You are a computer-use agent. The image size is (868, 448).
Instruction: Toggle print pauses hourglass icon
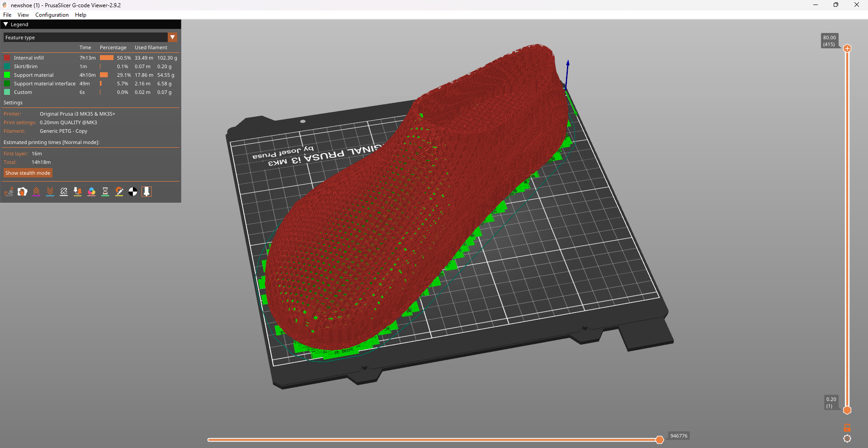pos(105,192)
